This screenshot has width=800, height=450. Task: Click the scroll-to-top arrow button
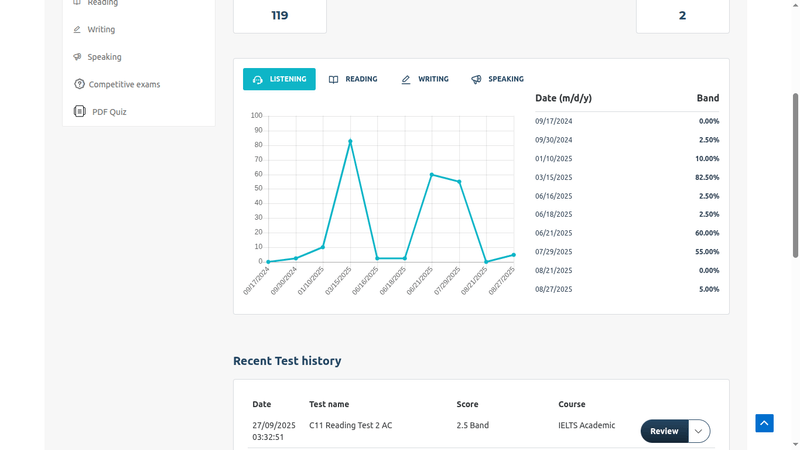click(x=764, y=423)
